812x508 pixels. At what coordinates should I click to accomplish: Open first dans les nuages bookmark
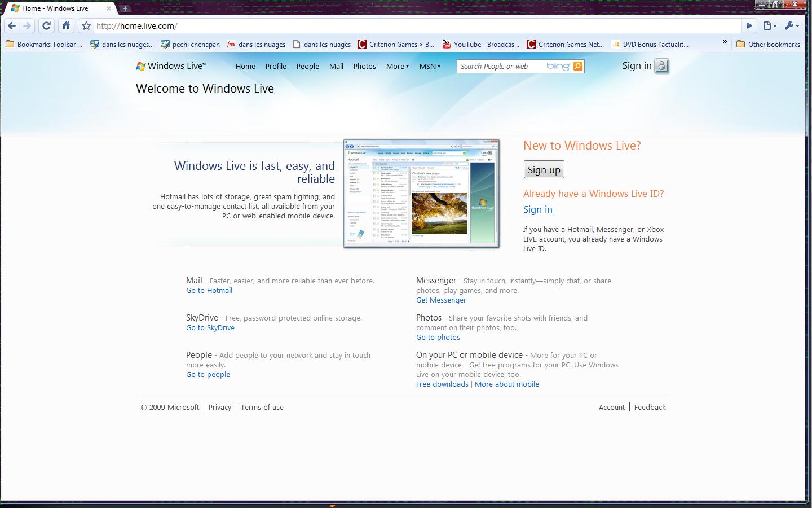pos(122,44)
